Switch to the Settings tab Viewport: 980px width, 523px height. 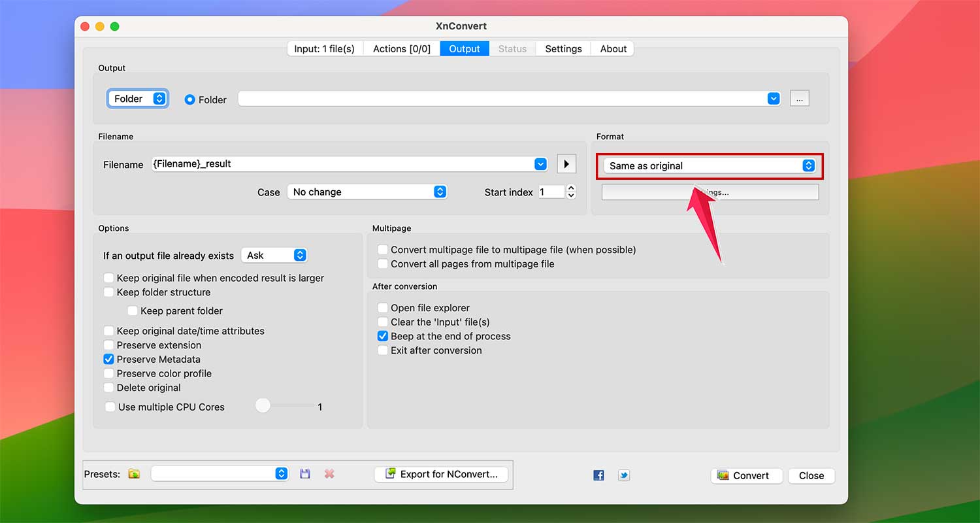563,48
